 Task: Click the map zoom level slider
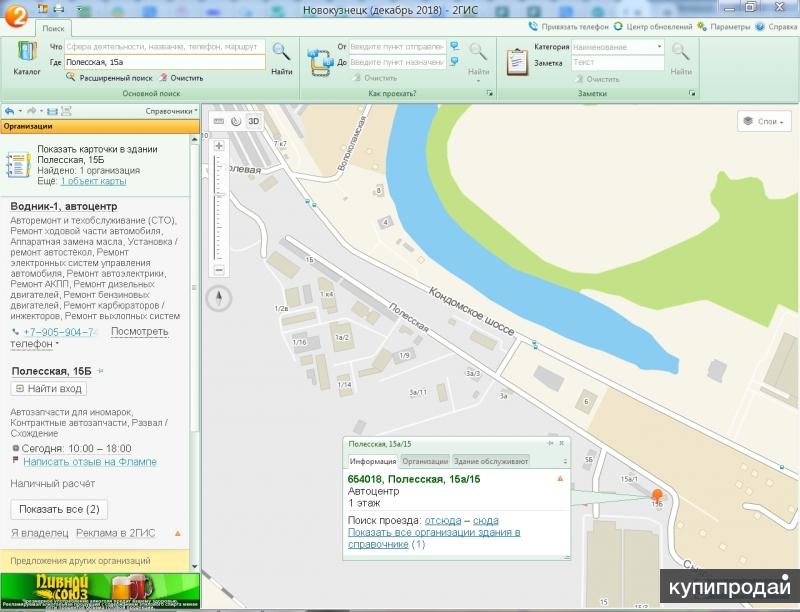tap(219, 208)
